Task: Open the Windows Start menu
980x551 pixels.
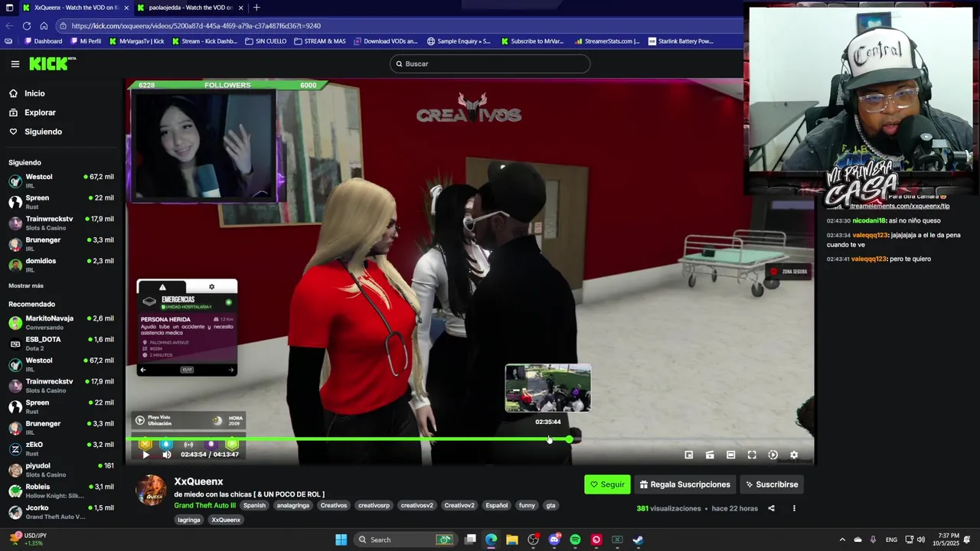Action: 341,540
